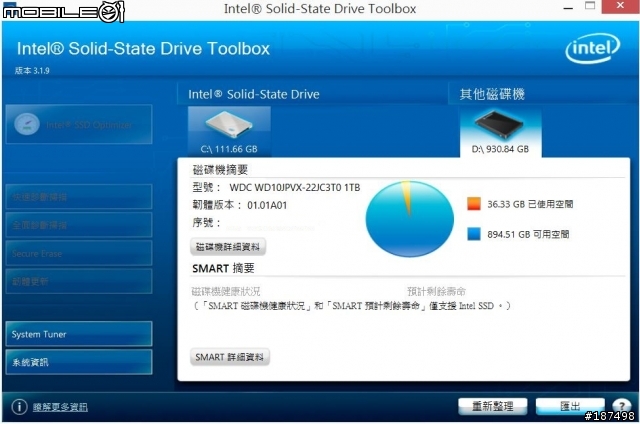Select 快速診斷掃描 quick diagnostic scan
The height and width of the screenshot is (424, 640).
(x=79, y=197)
